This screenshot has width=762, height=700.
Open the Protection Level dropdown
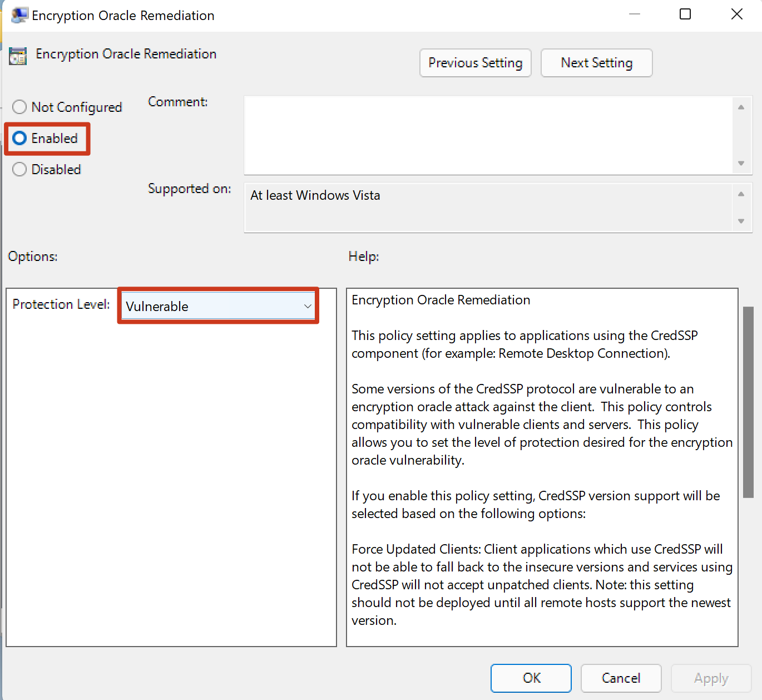click(x=218, y=306)
